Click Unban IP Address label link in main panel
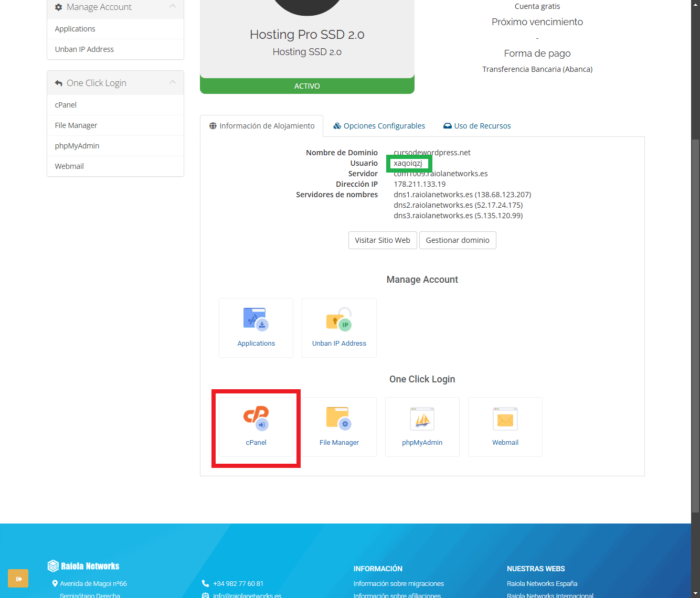 click(x=339, y=344)
